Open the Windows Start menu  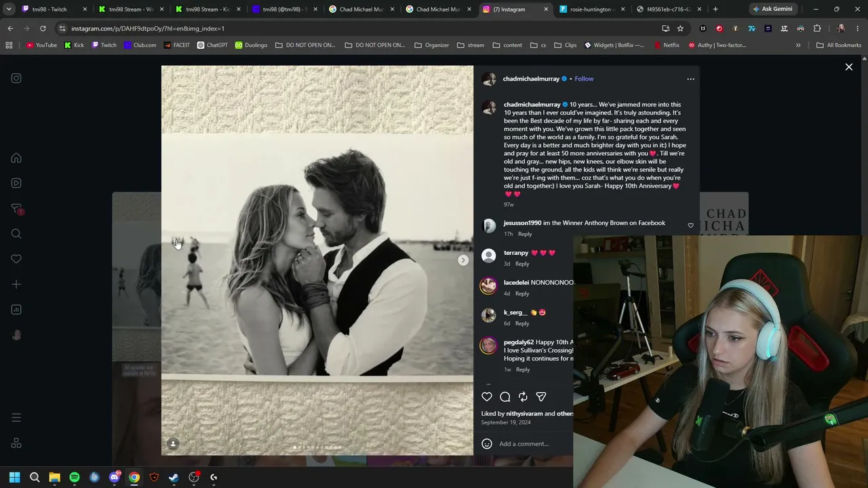coord(14,477)
